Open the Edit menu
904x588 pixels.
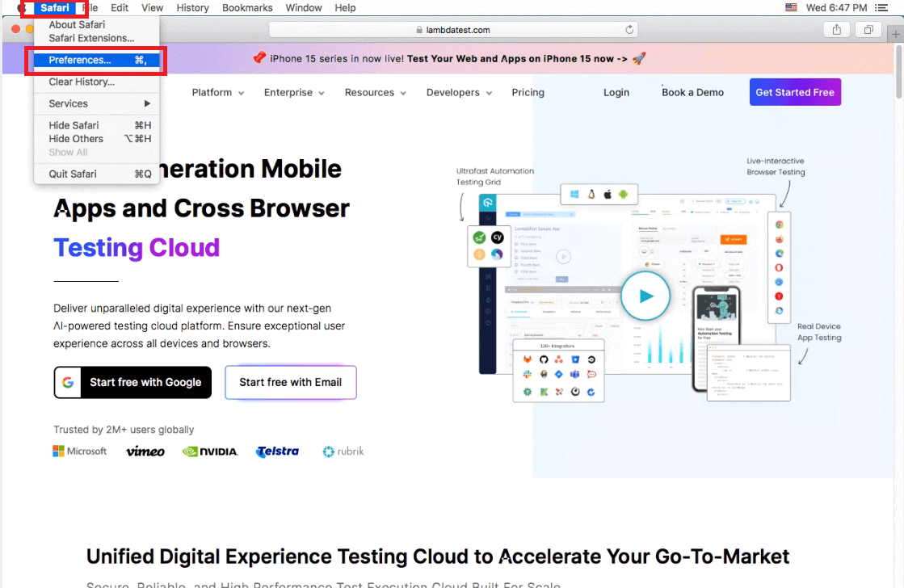coord(120,8)
